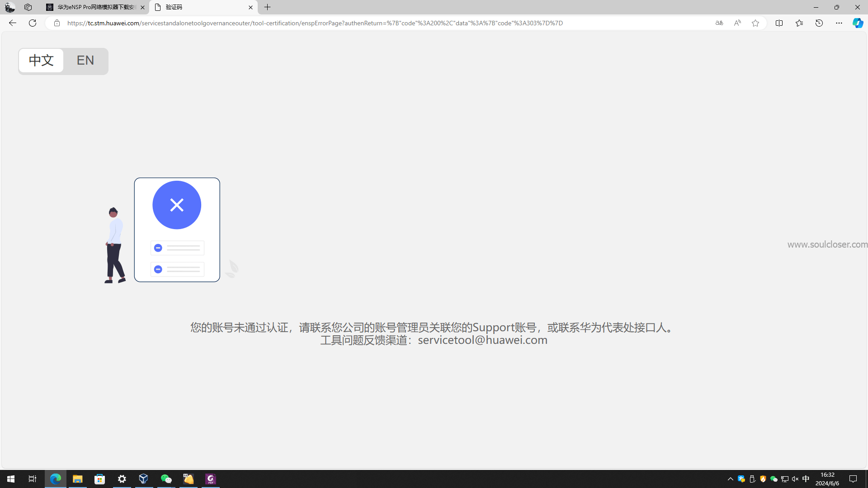Show hidden system tray icons
Screen dimensions: 868x488
tap(730, 479)
